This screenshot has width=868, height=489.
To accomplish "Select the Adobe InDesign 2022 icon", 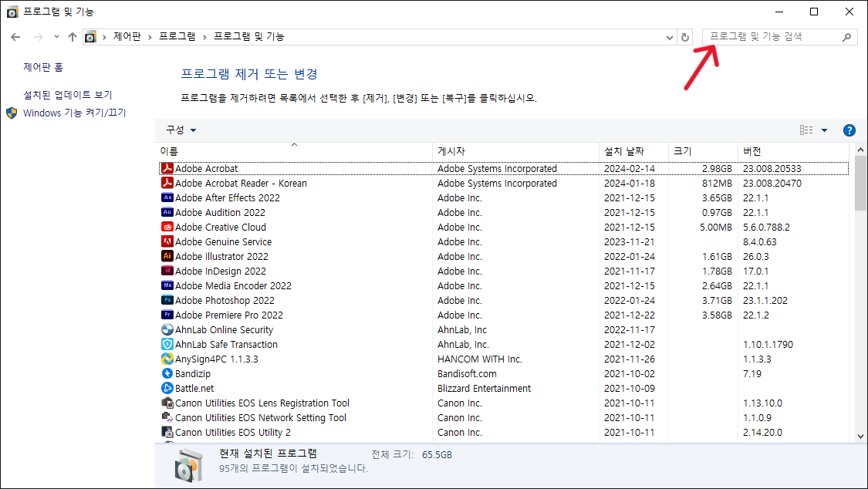I will coord(167,271).
